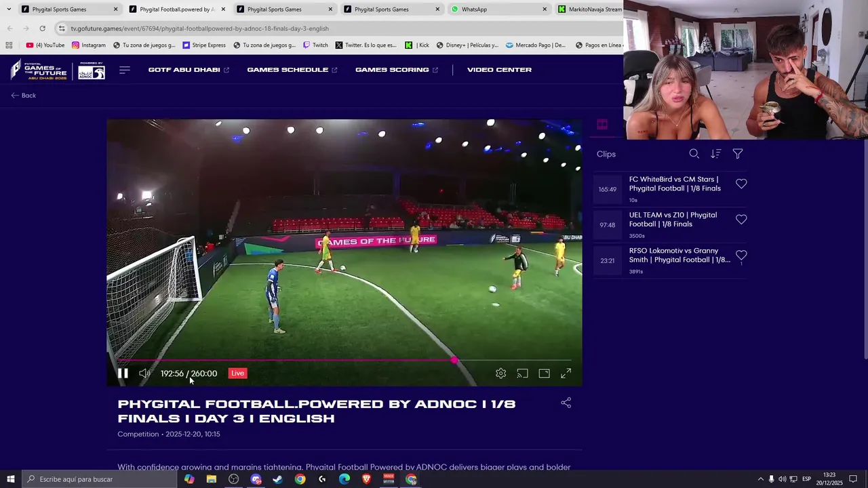The width and height of the screenshot is (868, 488).
Task: Open the hamburger navigation menu
Action: click(125, 70)
